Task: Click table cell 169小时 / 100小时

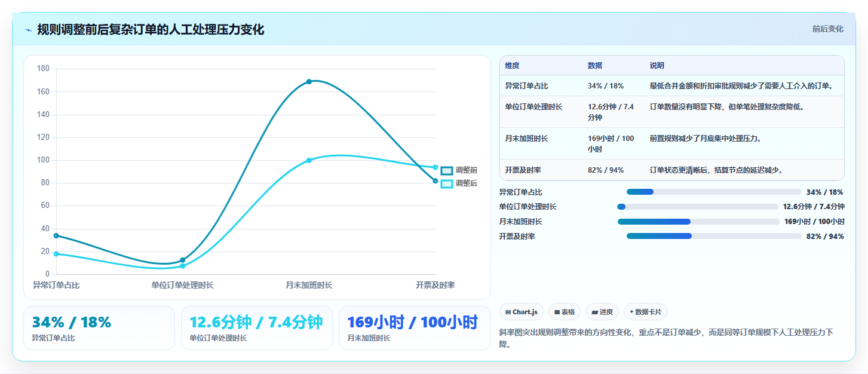Action: [611, 144]
